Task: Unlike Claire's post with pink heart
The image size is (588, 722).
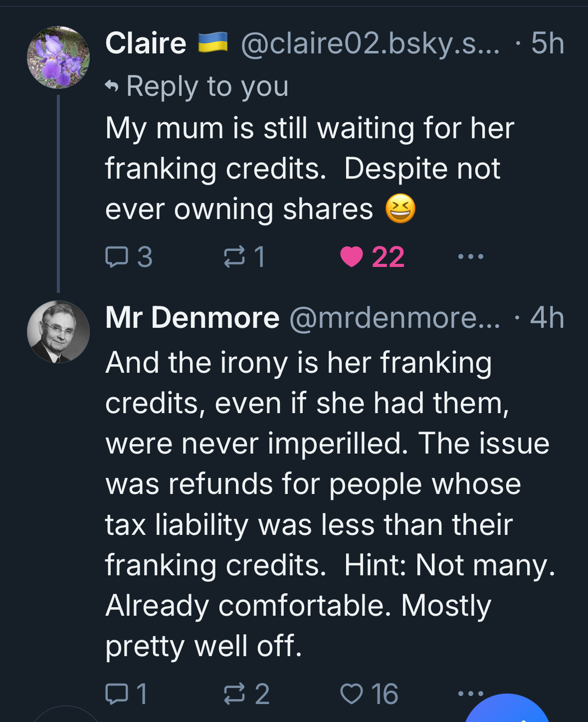Action: (352, 257)
